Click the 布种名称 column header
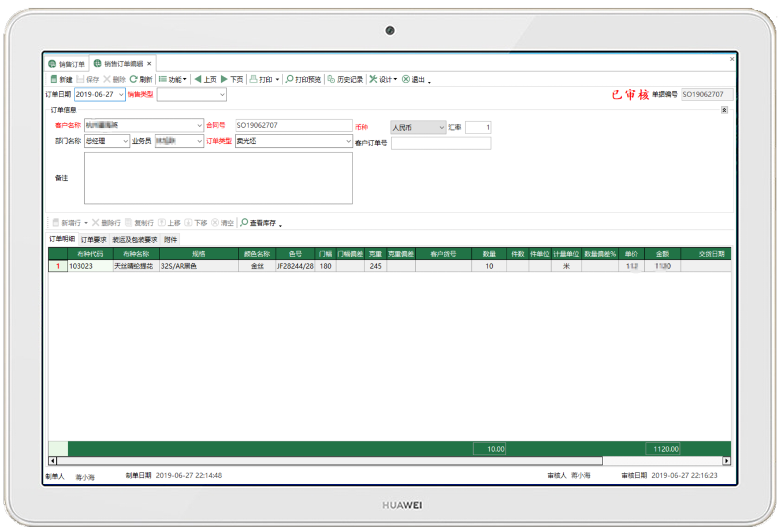 pyautogui.click(x=136, y=254)
